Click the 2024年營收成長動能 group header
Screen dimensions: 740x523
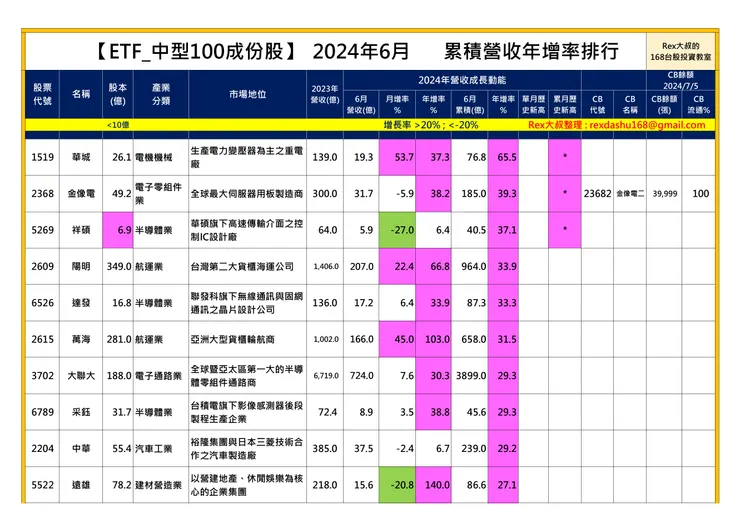(x=462, y=80)
